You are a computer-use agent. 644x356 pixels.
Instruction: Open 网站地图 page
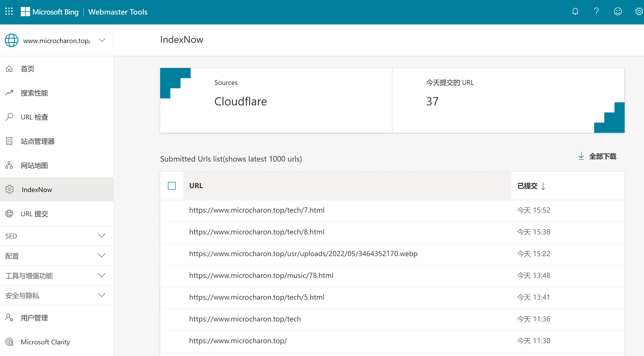[57, 165]
